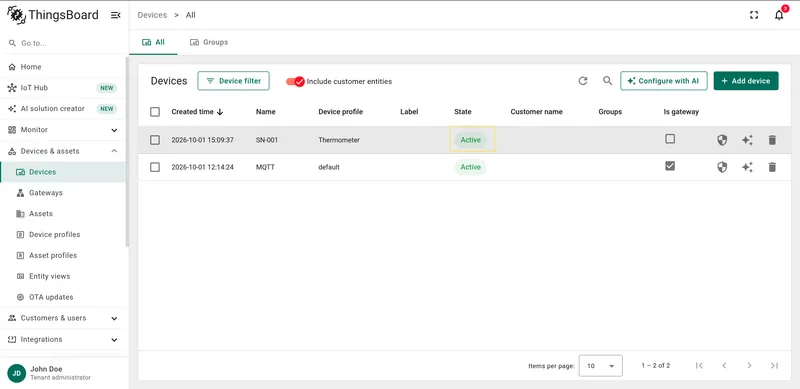Image resolution: width=800 pixels, height=389 pixels.
Task: Click the Thermometer profile cell
Action: tap(339, 140)
